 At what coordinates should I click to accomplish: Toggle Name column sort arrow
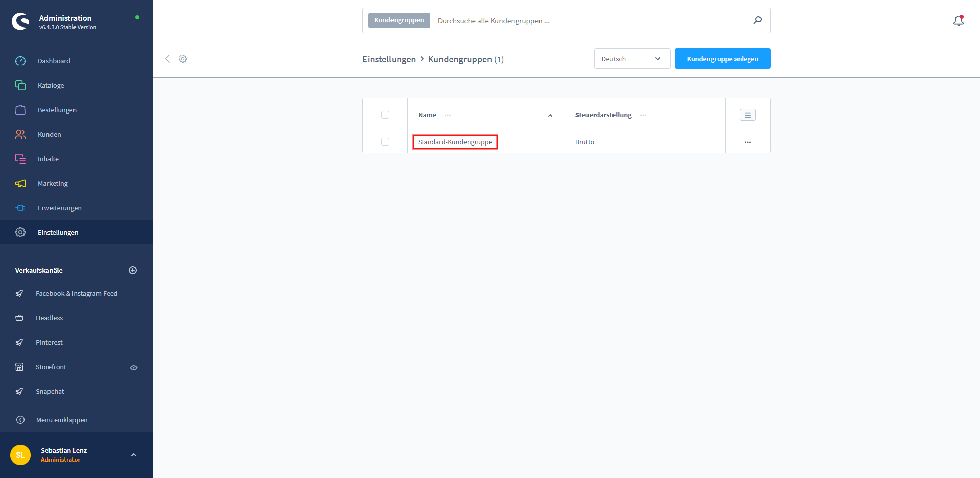550,116
